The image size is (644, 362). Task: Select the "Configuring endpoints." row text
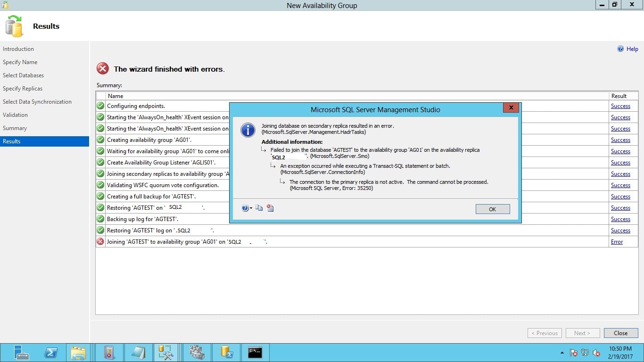136,106
